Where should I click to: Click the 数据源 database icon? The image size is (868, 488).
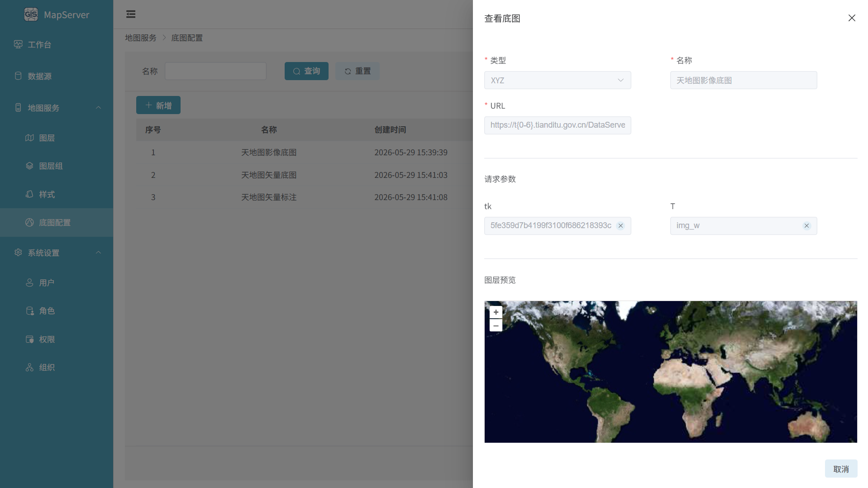pos(18,76)
